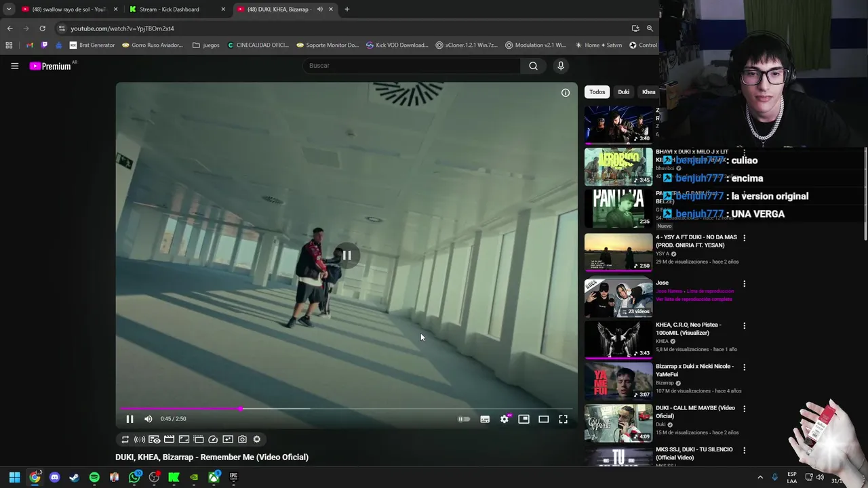Toggle the autoplay switch
868x488 pixels.
464,419
